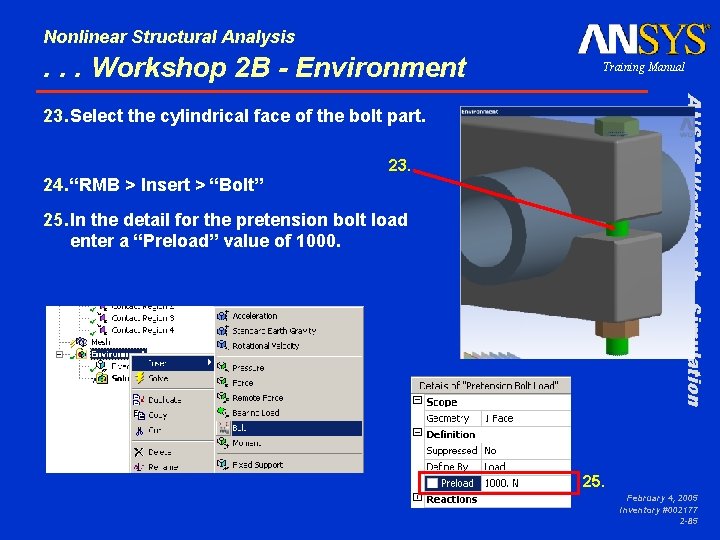Open the Insert submenu arrow

(x=209, y=362)
